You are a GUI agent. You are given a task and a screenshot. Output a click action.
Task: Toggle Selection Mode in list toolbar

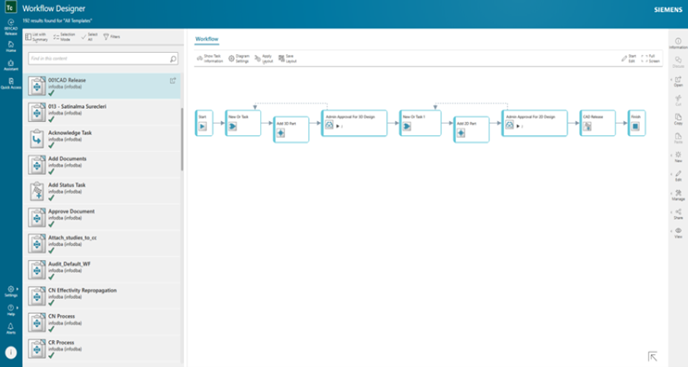(x=64, y=37)
